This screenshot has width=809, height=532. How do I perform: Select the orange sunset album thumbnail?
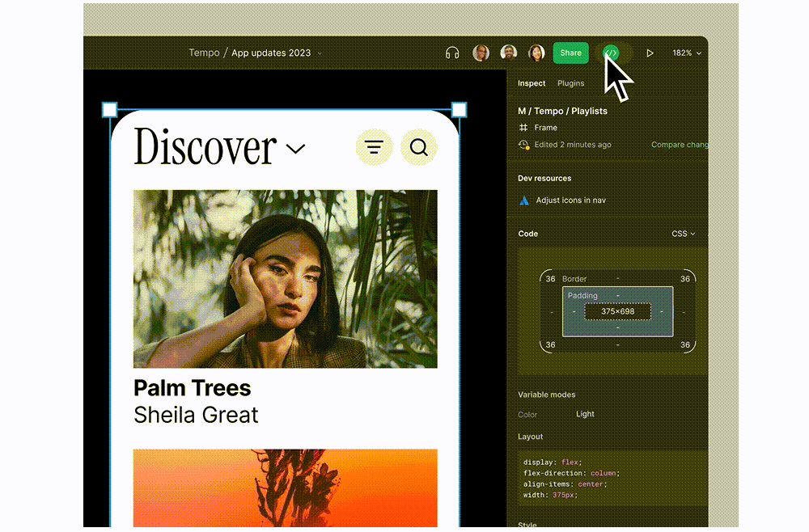point(286,488)
